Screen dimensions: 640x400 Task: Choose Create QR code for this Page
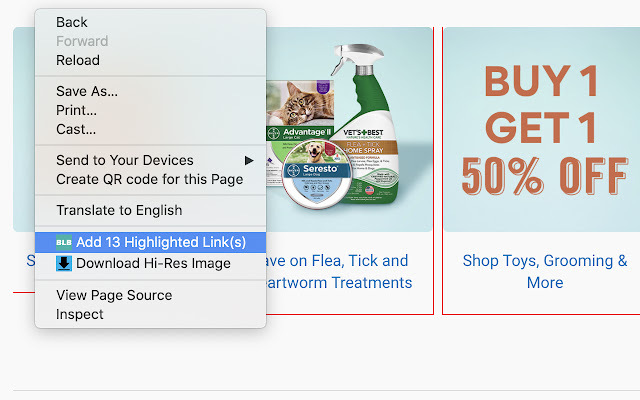(151, 180)
